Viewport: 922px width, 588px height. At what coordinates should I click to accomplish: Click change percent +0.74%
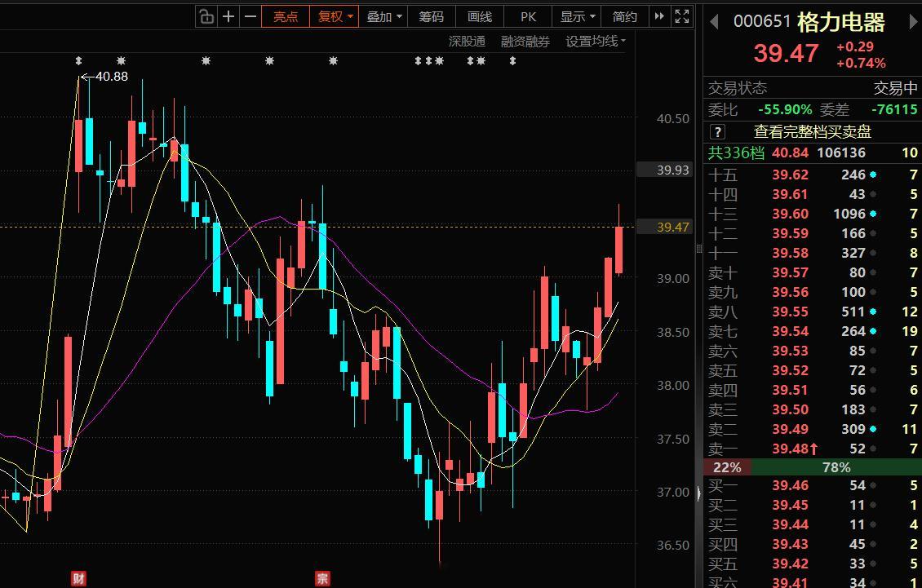(861, 63)
